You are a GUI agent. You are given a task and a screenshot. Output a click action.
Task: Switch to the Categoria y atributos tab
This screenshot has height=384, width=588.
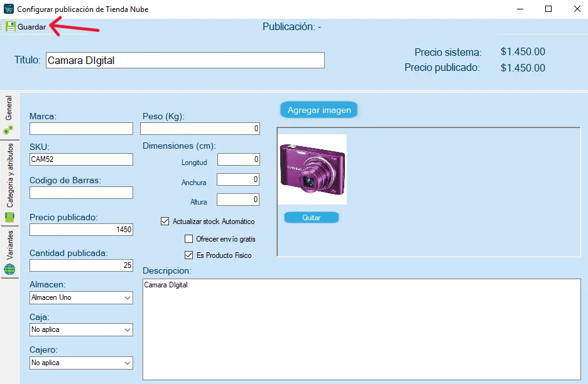click(x=9, y=183)
